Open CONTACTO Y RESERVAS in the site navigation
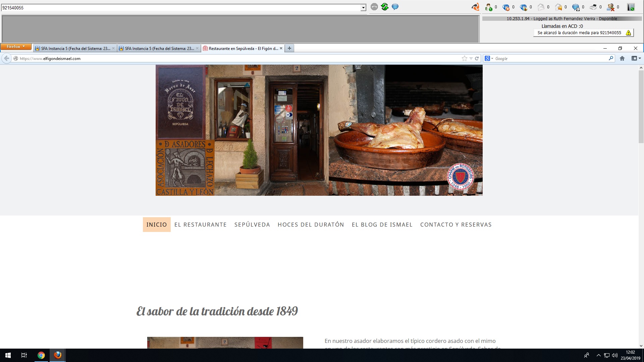 456,225
